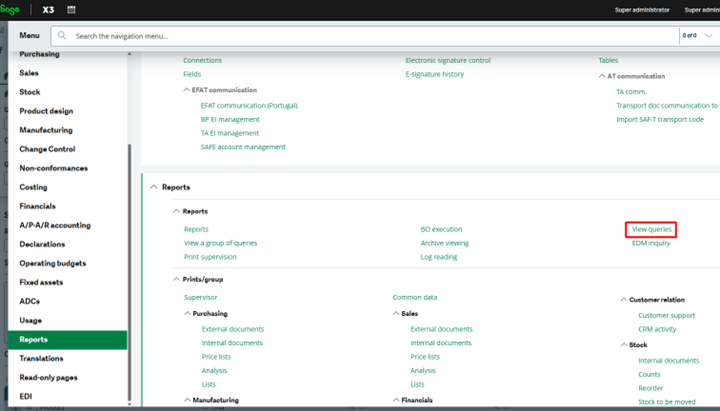
Task: Click the X3 product label
Action: pos(49,9)
